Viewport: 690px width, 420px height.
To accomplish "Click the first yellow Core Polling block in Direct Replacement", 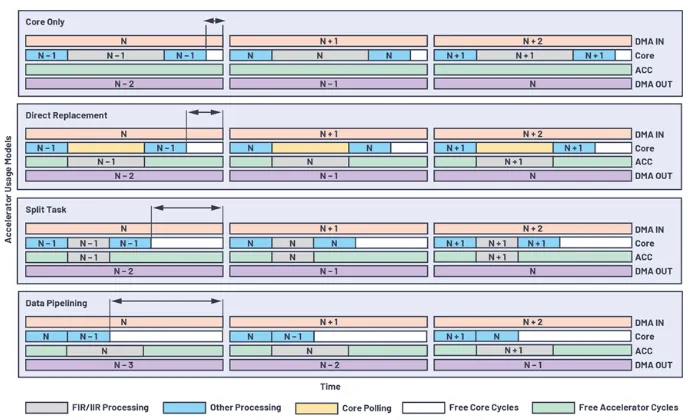I will click(106, 148).
